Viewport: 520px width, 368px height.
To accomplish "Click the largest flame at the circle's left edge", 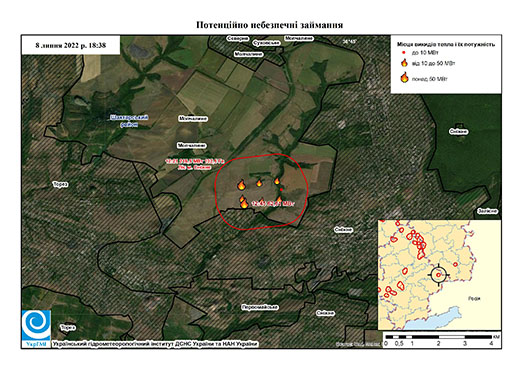I will click(242, 185).
